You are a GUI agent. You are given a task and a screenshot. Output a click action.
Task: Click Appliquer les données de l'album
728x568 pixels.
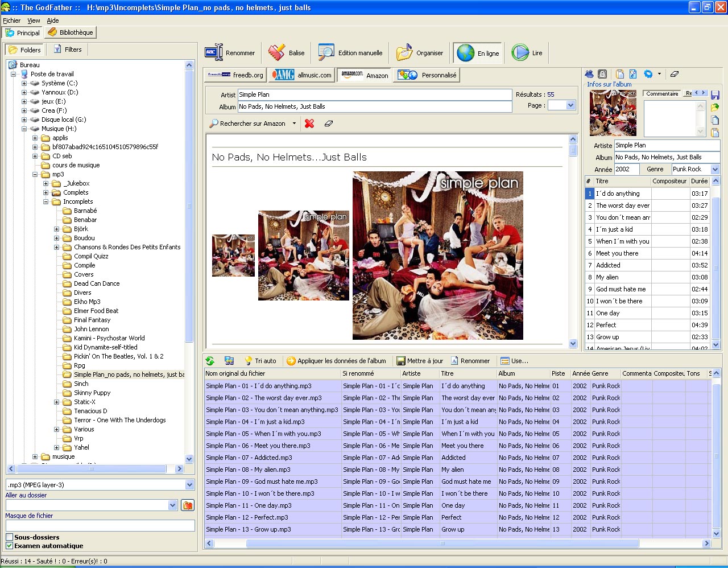[336, 361]
